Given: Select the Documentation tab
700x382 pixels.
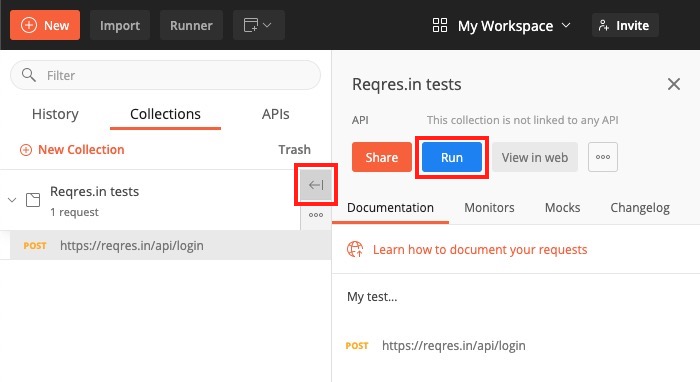Looking at the screenshot, I should coord(390,208).
